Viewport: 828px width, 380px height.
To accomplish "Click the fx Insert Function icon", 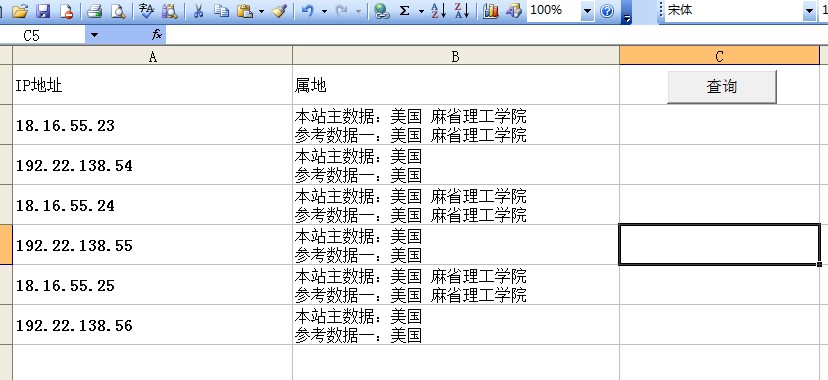I will [x=156, y=35].
